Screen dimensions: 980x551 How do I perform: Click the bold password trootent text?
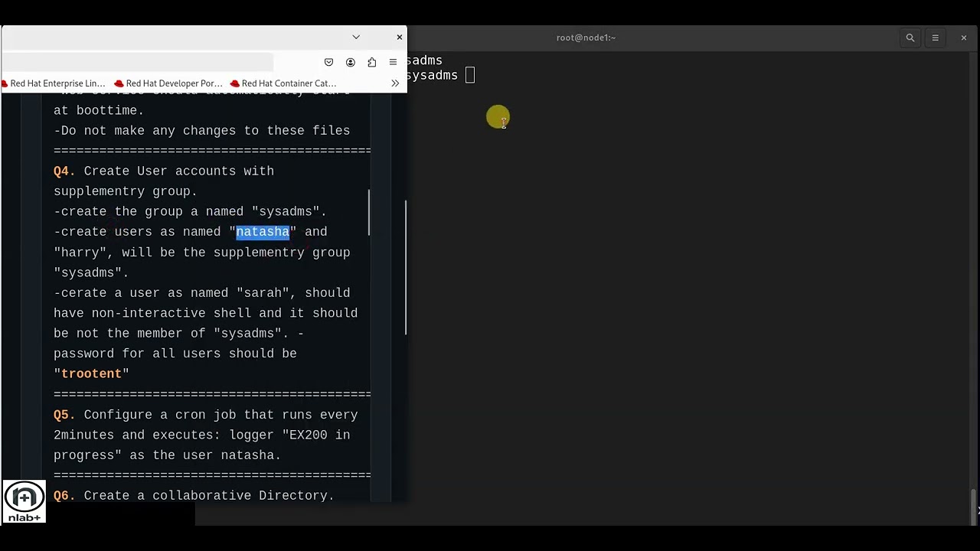(91, 374)
